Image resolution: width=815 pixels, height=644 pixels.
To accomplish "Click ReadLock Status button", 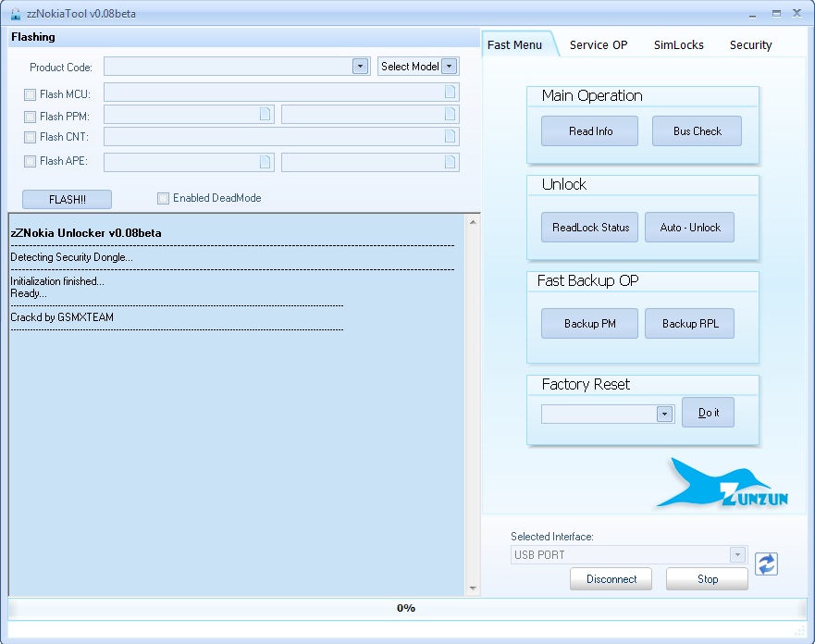I will [590, 227].
